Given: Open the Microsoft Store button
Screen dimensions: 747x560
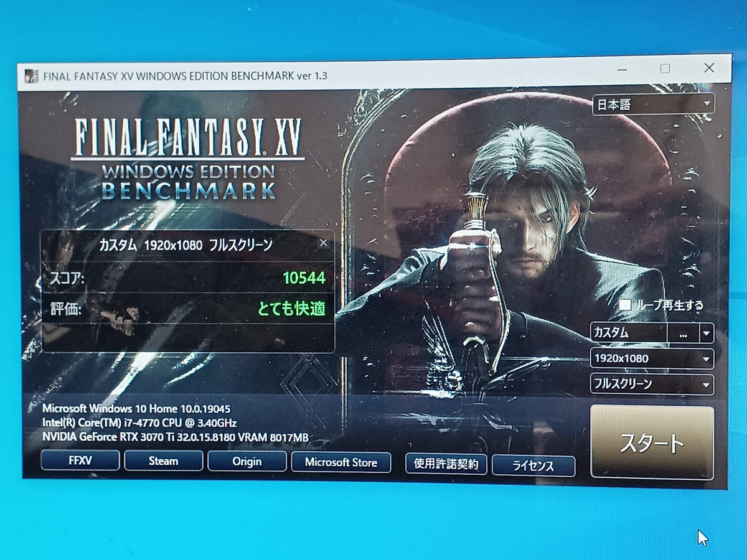Looking at the screenshot, I should click(x=341, y=462).
